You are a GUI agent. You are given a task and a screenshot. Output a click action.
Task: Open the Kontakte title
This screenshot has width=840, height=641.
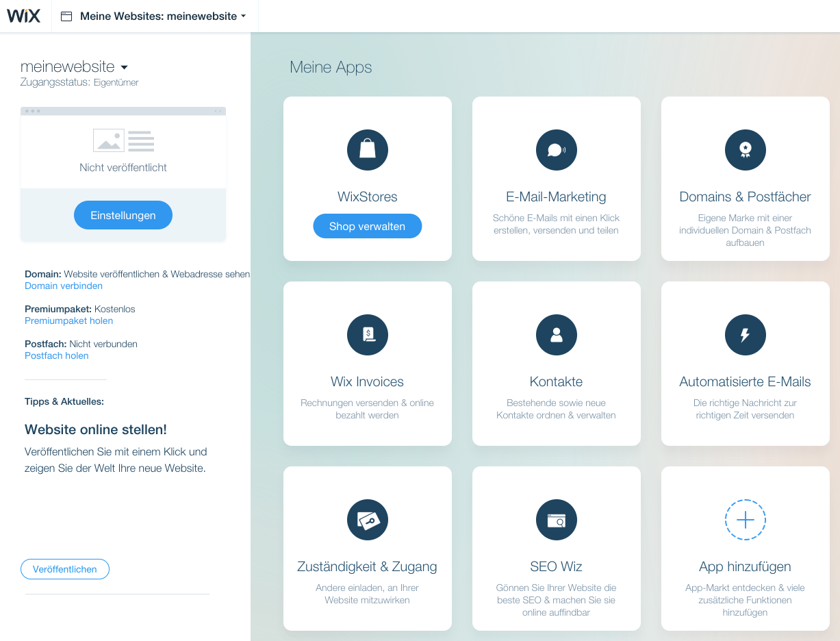click(x=557, y=381)
